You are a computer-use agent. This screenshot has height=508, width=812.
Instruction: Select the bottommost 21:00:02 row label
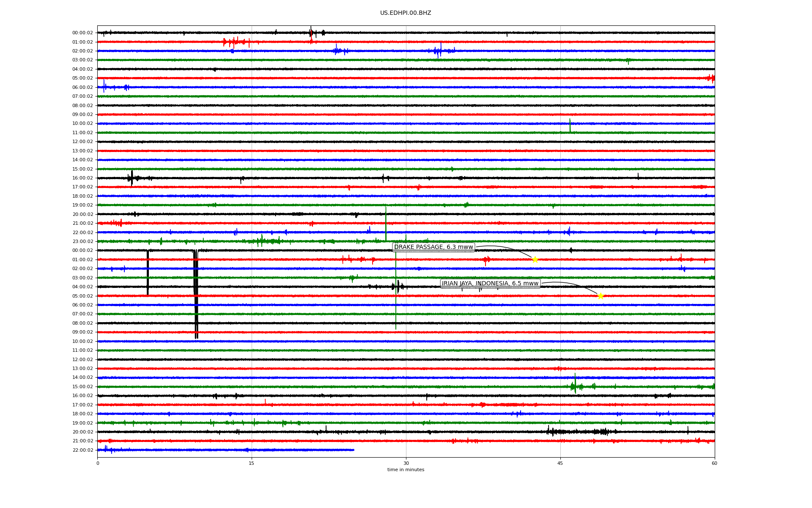[x=82, y=441]
